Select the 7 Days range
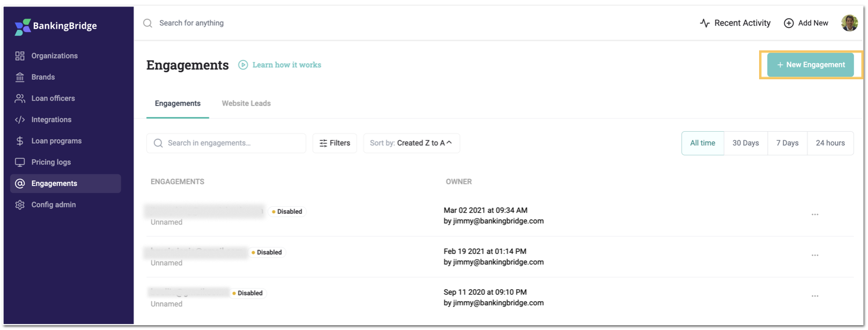Image resolution: width=868 pixels, height=330 pixels. [788, 143]
